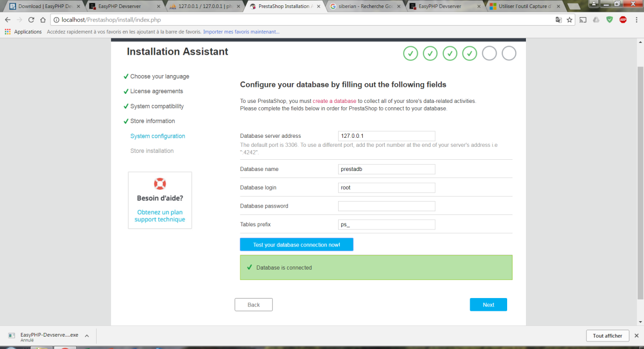
Task: Click the Database is connected message
Action: point(376,268)
